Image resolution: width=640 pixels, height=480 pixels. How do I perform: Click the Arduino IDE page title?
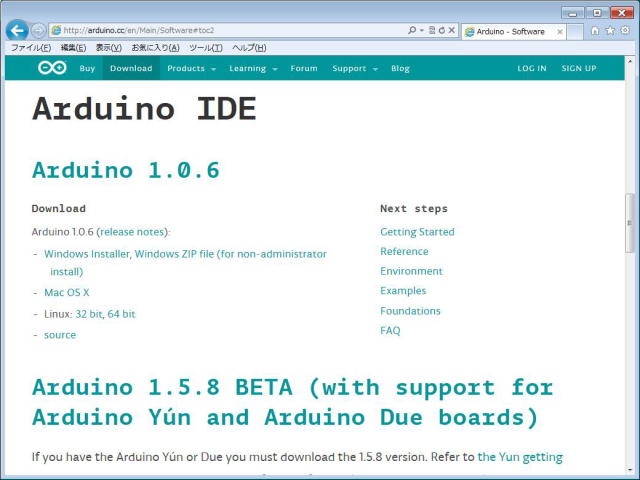point(144,109)
